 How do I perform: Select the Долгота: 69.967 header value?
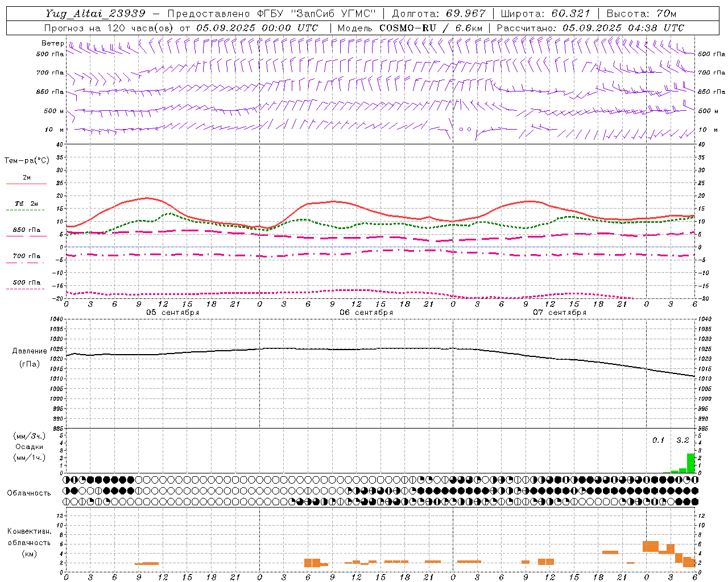(x=439, y=14)
